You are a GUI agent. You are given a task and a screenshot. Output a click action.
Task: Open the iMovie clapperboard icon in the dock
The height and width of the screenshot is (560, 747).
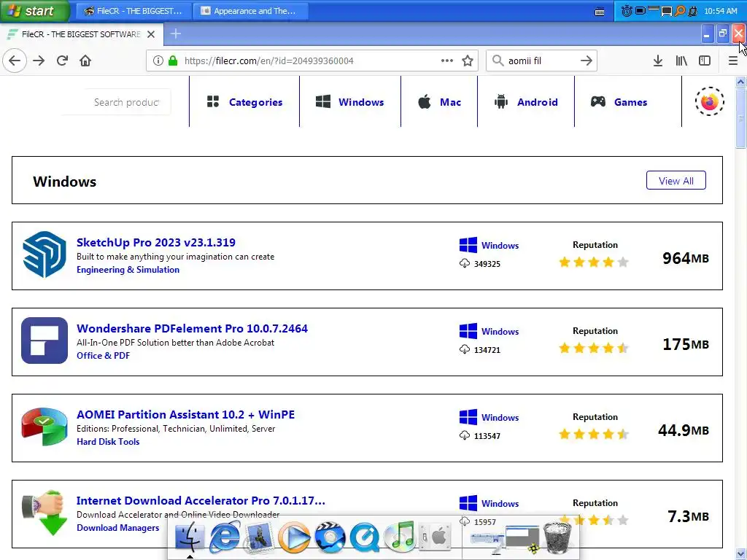pyautogui.click(x=329, y=537)
